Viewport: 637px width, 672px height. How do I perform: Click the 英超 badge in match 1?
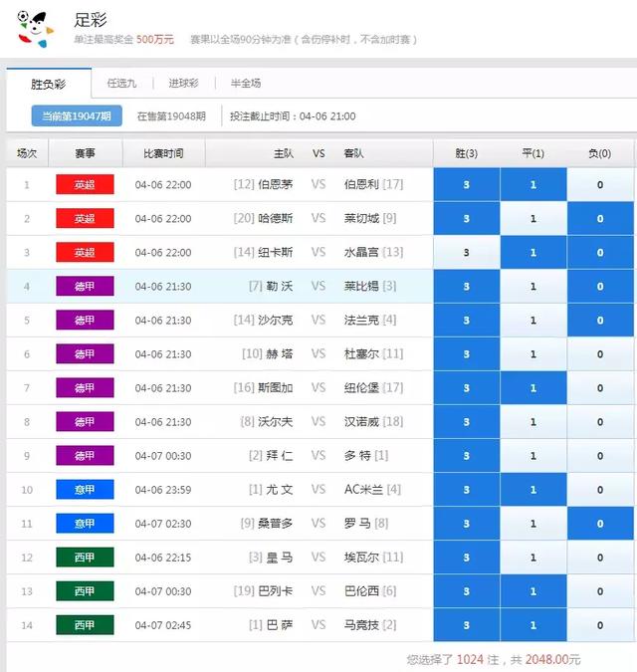pos(85,185)
